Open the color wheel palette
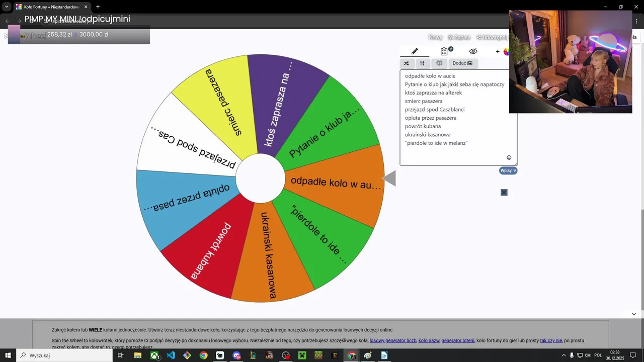The image size is (644, 362). pyautogui.click(x=506, y=51)
